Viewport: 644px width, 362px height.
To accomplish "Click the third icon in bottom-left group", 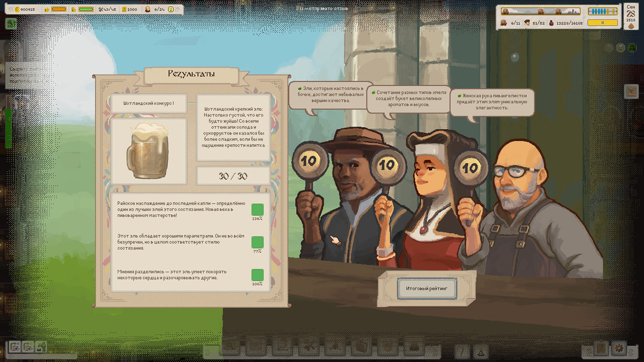I will tap(40, 346).
